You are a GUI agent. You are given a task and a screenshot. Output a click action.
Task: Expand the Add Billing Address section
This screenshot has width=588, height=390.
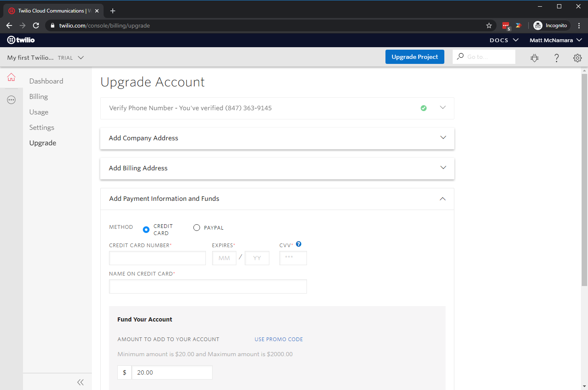pos(277,168)
